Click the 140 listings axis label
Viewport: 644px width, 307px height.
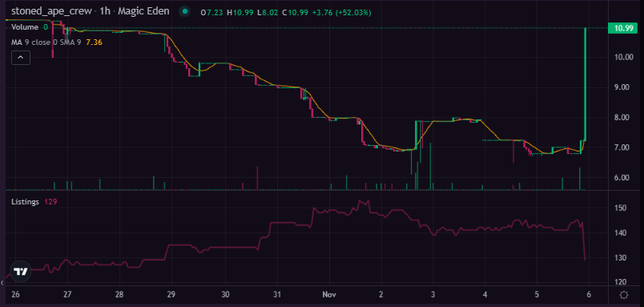[621, 233]
